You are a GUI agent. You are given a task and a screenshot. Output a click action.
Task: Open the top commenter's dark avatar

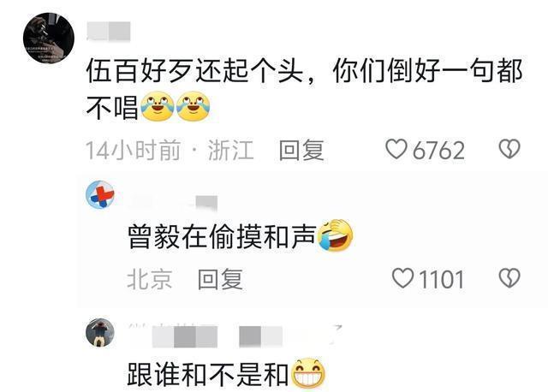point(49,38)
